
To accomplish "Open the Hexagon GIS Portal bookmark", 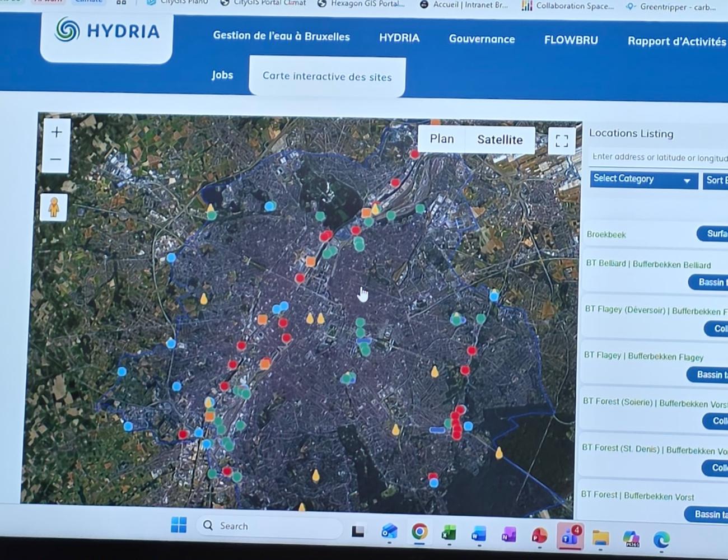I will (x=361, y=3).
